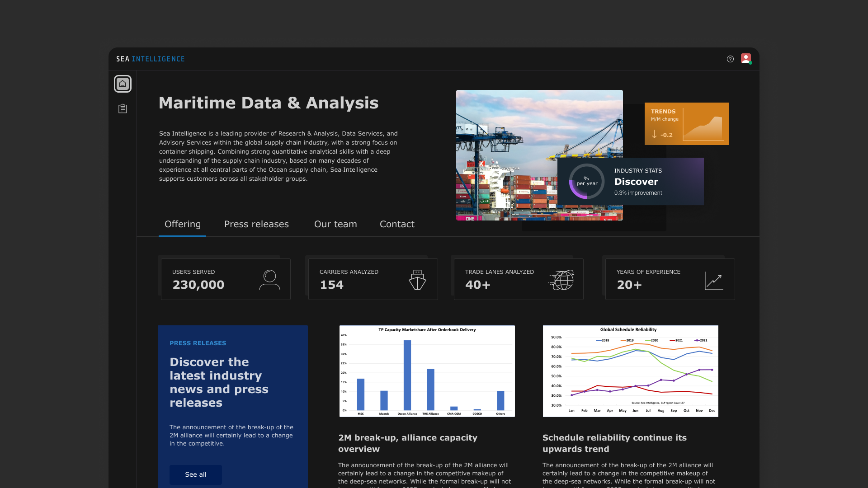Open the Our team section
Viewport: 868px width, 488px height.
point(335,224)
